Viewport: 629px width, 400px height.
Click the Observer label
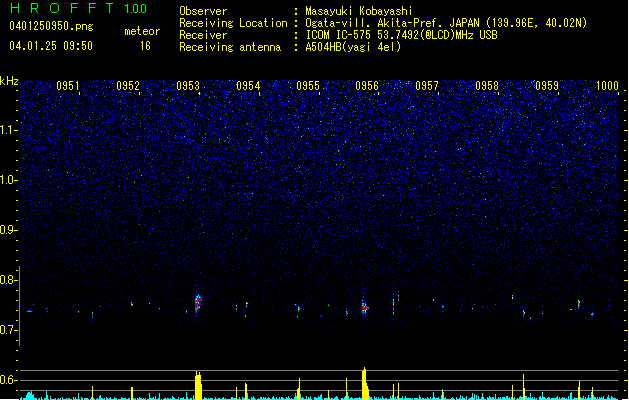click(x=203, y=11)
